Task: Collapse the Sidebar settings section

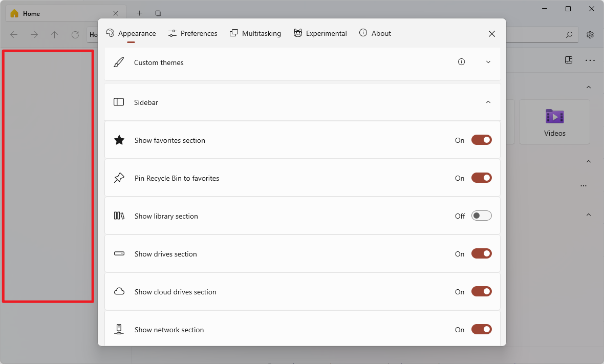Action: pos(488,102)
